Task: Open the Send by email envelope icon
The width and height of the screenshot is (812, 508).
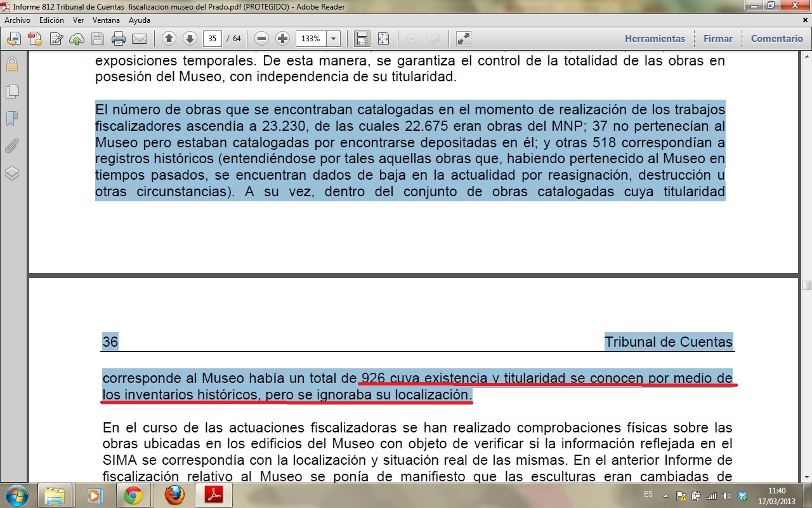Action: point(140,39)
